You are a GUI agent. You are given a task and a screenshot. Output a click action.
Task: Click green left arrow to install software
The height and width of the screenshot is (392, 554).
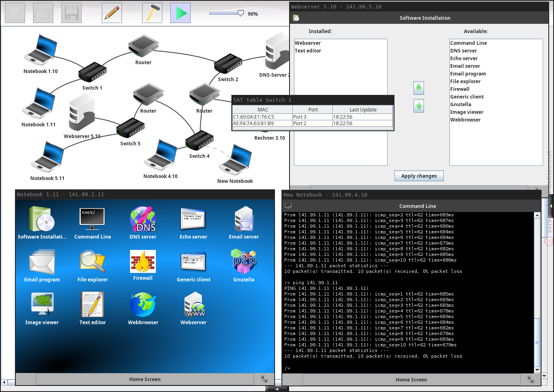tap(419, 88)
